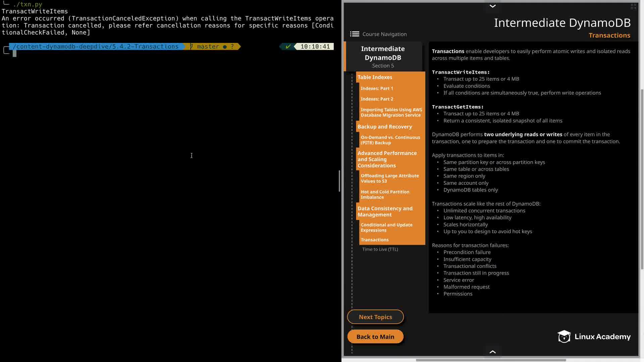Click the Linux Academy owl logo

click(x=564, y=337)
